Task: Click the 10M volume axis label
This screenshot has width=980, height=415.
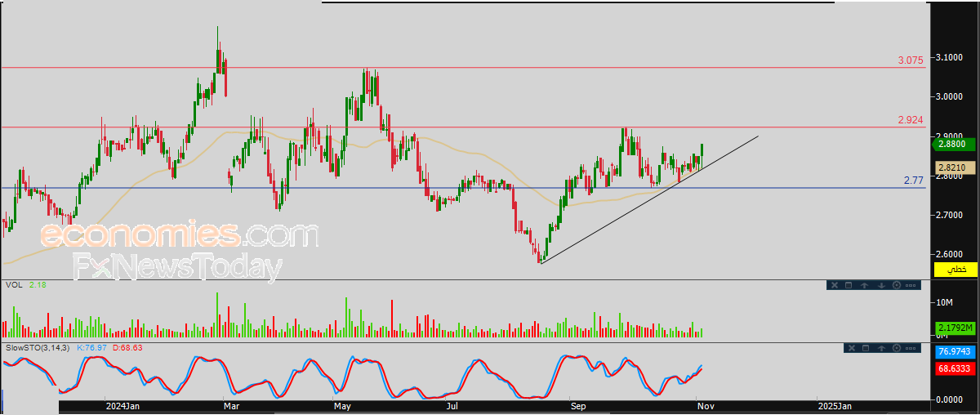Action: (943, 303)
